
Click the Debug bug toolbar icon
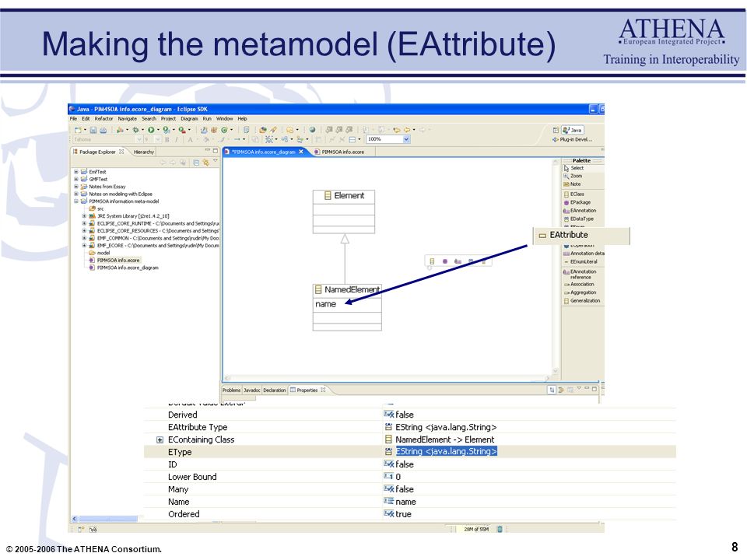click(135, 130)
